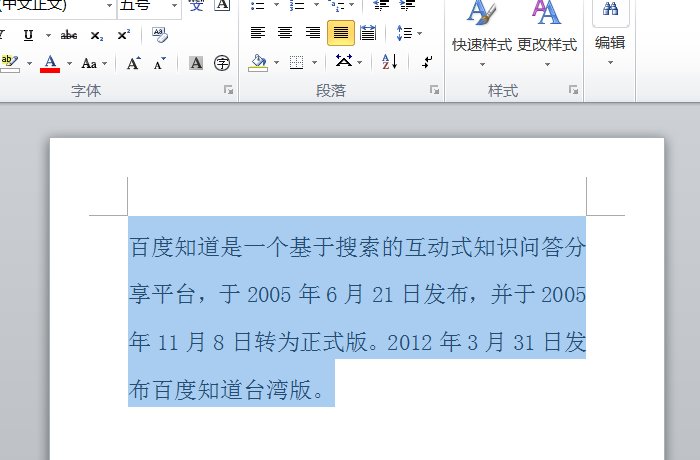Click the Grow Font icon
This screenshot has width=700, height=460.
tap(133, 63)
